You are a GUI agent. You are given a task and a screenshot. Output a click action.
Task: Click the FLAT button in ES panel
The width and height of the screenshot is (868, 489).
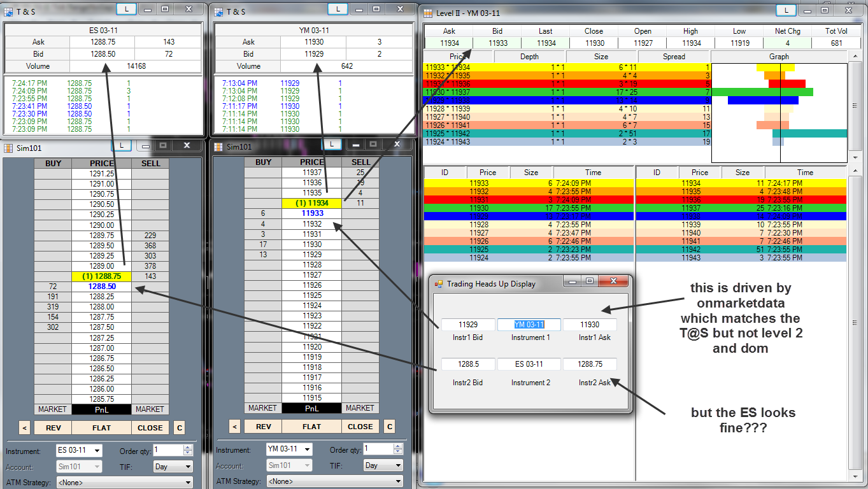coord(101,428)
